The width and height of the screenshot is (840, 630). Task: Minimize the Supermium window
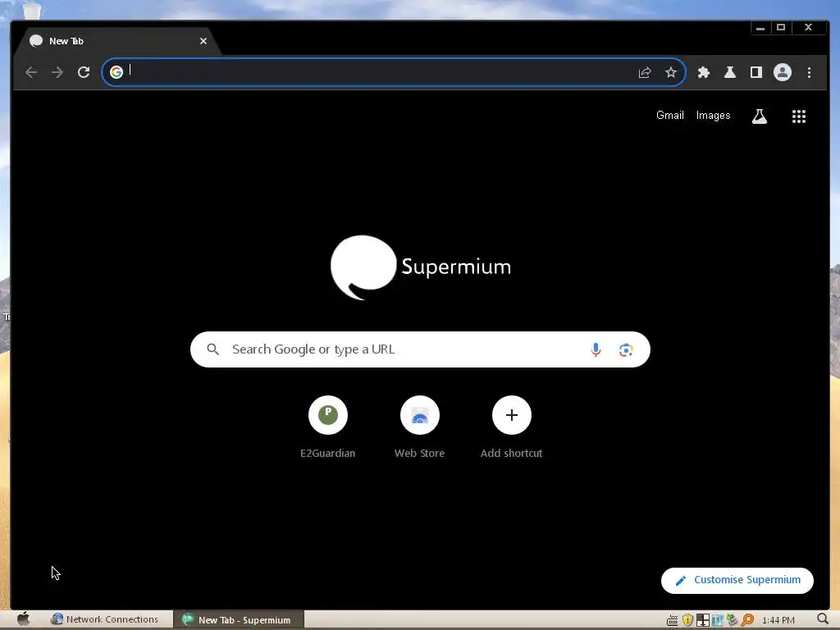tap(760, 27)
